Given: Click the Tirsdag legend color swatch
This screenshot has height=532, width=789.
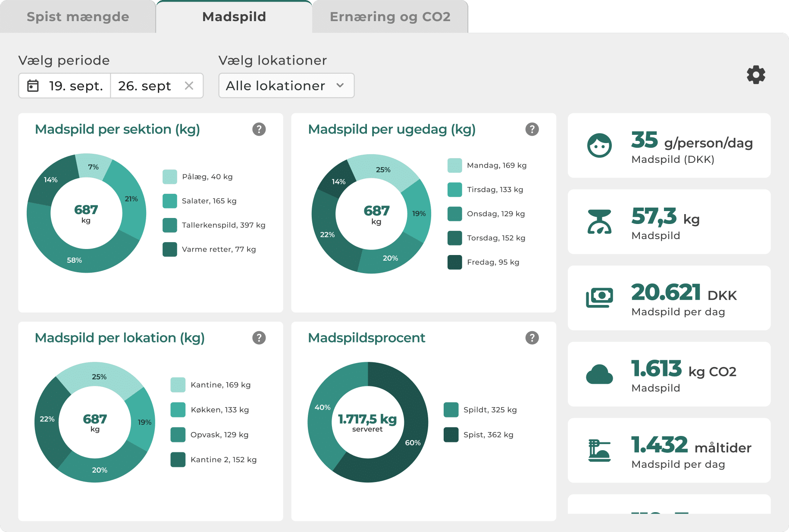Looking at the screenshot, I should pyautogui.click(x=455, y=190).
